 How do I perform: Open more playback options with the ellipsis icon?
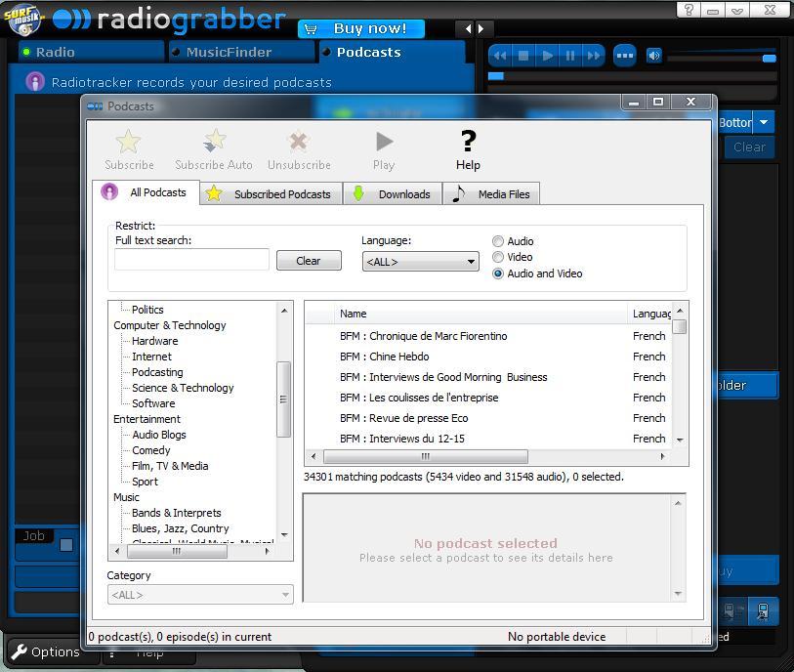point(624,56)
